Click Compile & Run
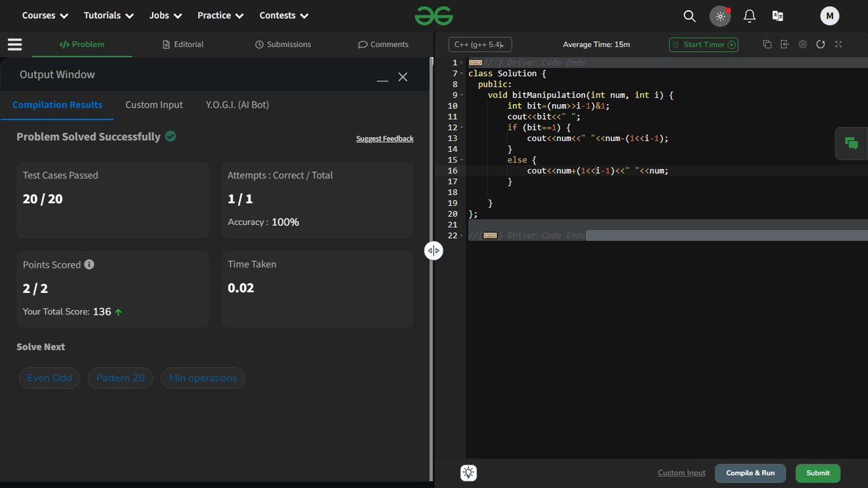Image resolution: width=868 pixels, height=488 pixels. (x=750, y=473)
